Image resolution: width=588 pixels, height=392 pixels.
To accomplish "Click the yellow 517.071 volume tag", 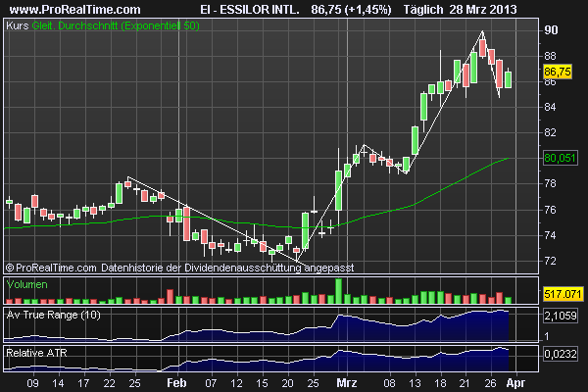I will click(x=563, y=294).
